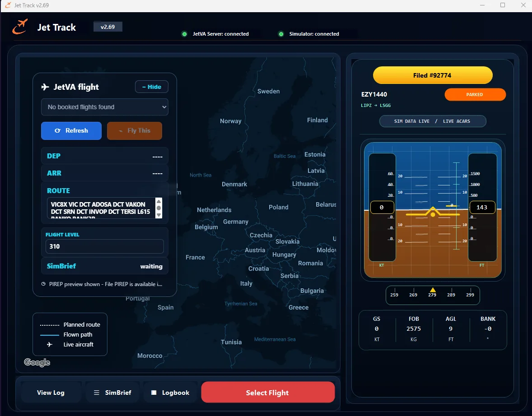Click the LIPZ → LSGG route text
This screenshot has height=416, width=532.
pos(376,106)
